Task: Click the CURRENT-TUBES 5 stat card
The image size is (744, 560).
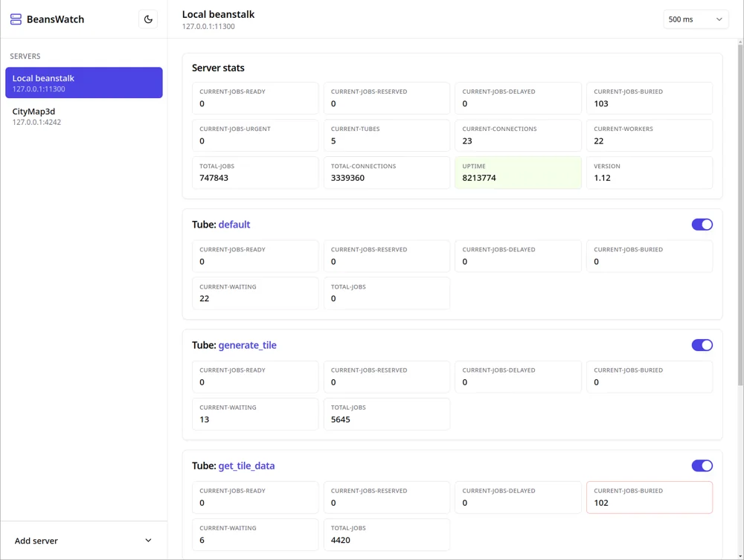Action: [x=387, y=135]
